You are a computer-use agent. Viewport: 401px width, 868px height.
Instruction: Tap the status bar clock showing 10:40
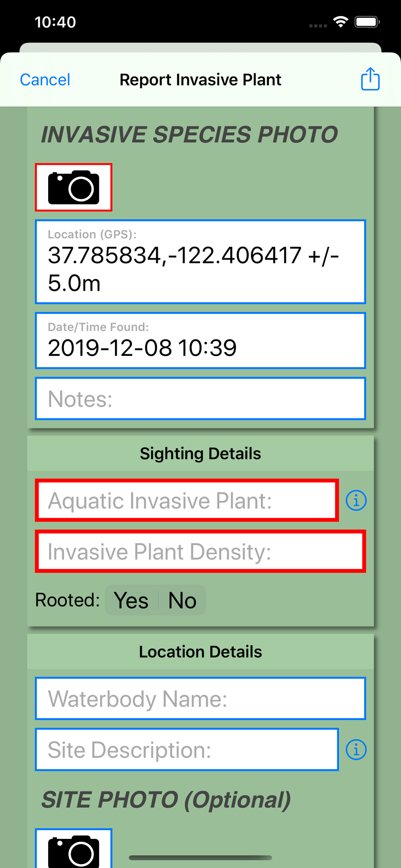(55, 22)
